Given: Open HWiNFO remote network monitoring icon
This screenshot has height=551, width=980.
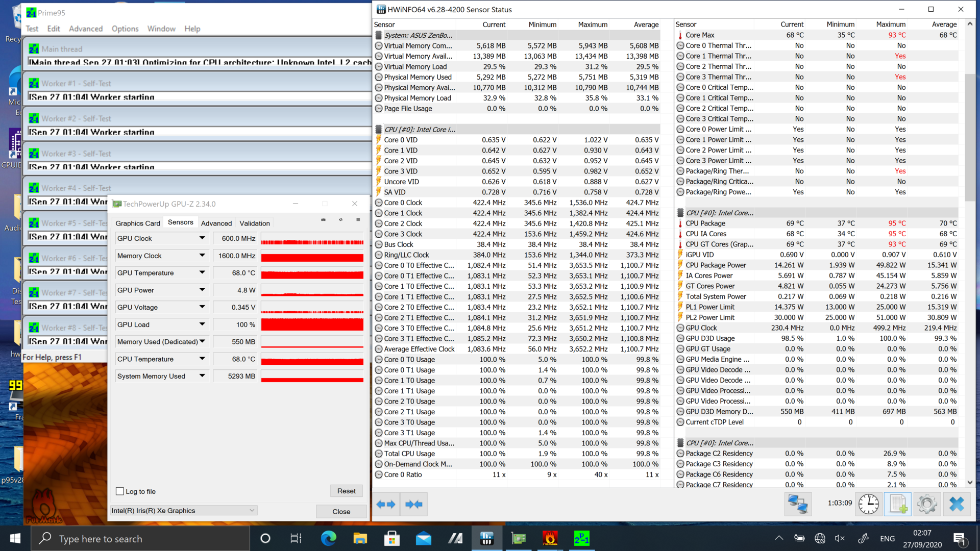Looking at the screenshot, I should 797,504.
